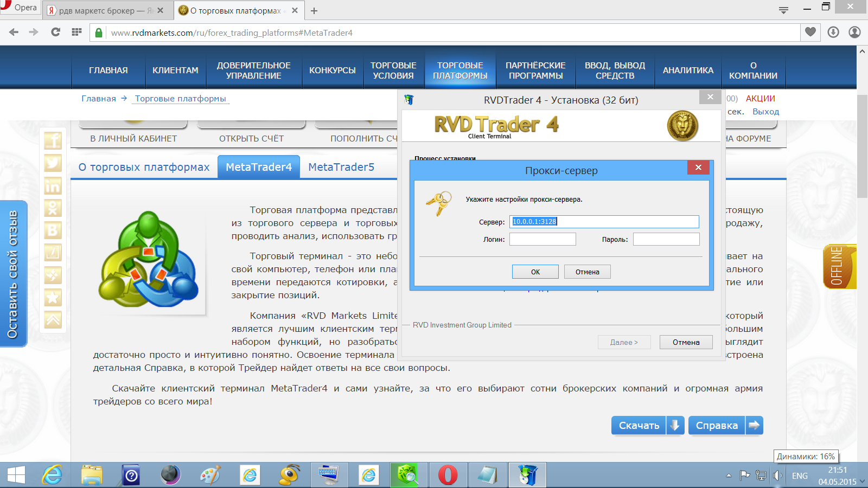Click the Выход logout link

pos(765,112)
